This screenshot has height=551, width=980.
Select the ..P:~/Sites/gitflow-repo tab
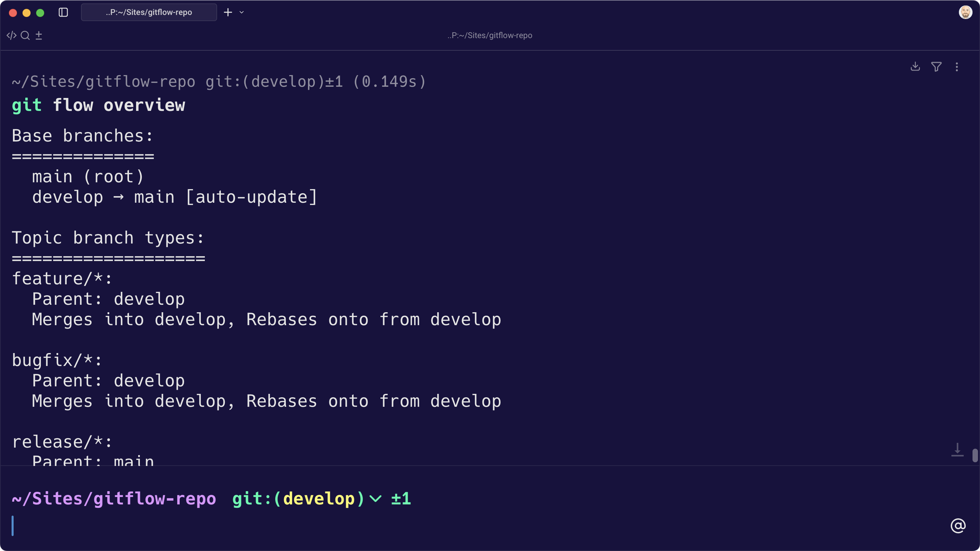pos(149,12)
